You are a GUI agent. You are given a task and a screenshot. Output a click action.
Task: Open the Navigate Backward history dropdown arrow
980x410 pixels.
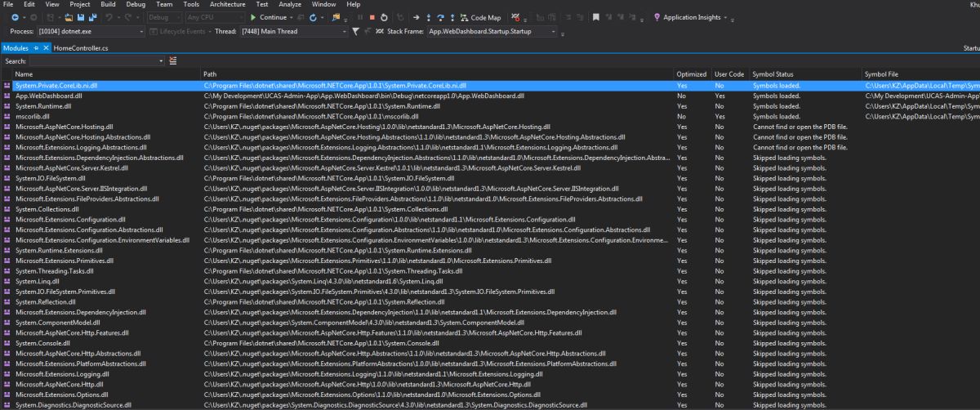pyautogui.click(x=24, y=17)
